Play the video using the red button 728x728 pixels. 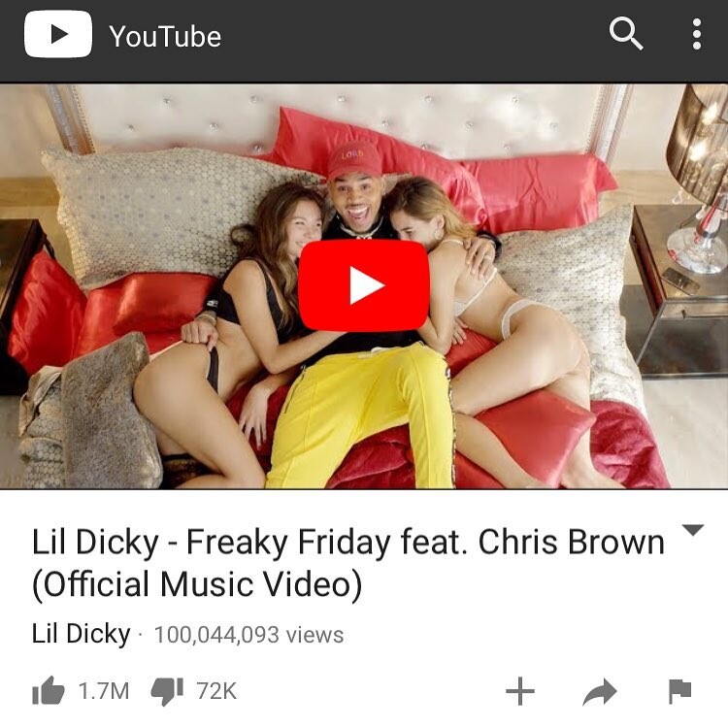[x=364, y=285]
